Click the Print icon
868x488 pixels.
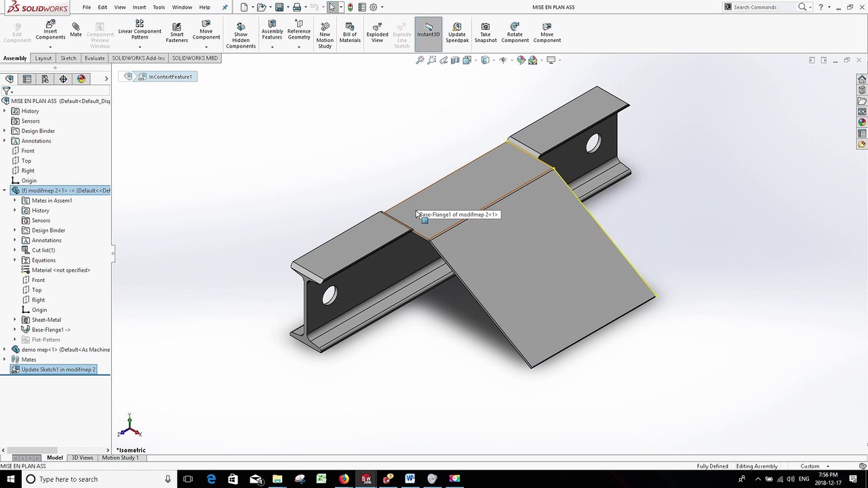(x=296, y=7)
